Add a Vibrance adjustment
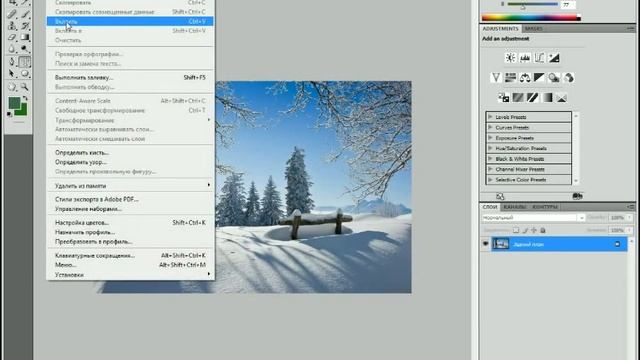Viewport: 640px width, 360px height. 496,78
